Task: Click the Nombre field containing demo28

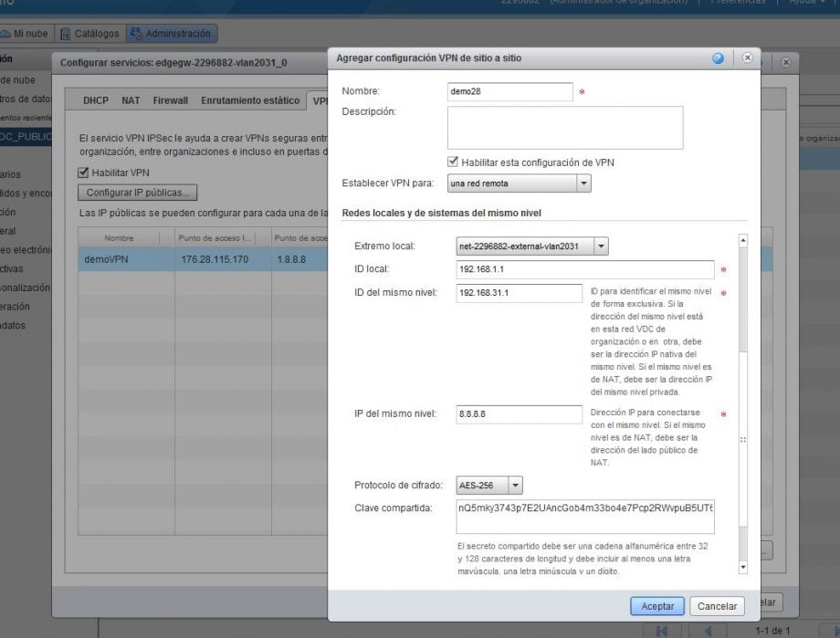Action: pos(509,92)
